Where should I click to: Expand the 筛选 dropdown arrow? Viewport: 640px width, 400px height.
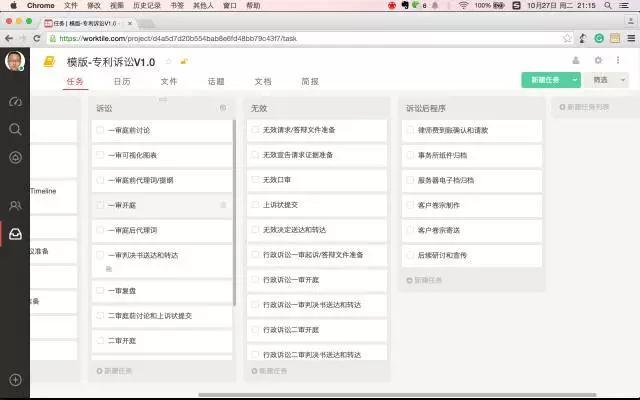coord(623,80)
